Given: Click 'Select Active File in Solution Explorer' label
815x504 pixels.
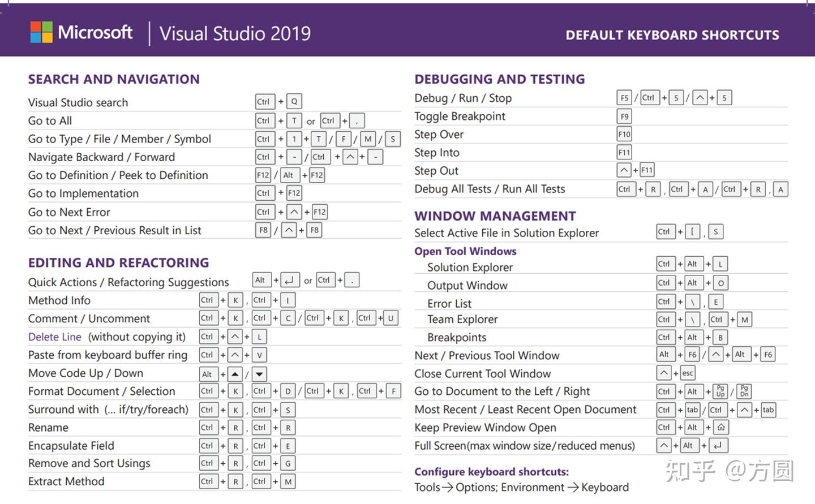Looking at the screenshot, I should 507,233.
